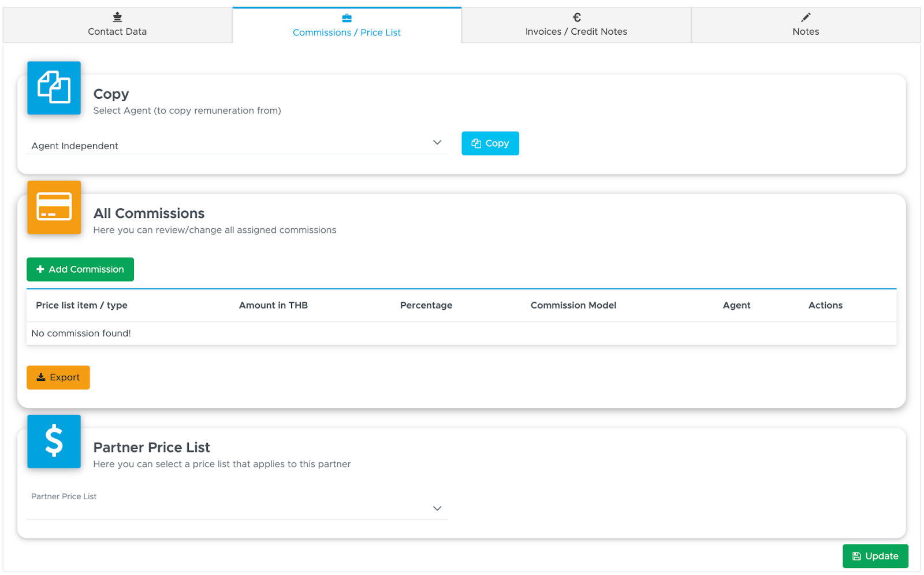Select the Commissions / Price List tab
The width and height of the screenshot is (924, 575).
[346, 25]
